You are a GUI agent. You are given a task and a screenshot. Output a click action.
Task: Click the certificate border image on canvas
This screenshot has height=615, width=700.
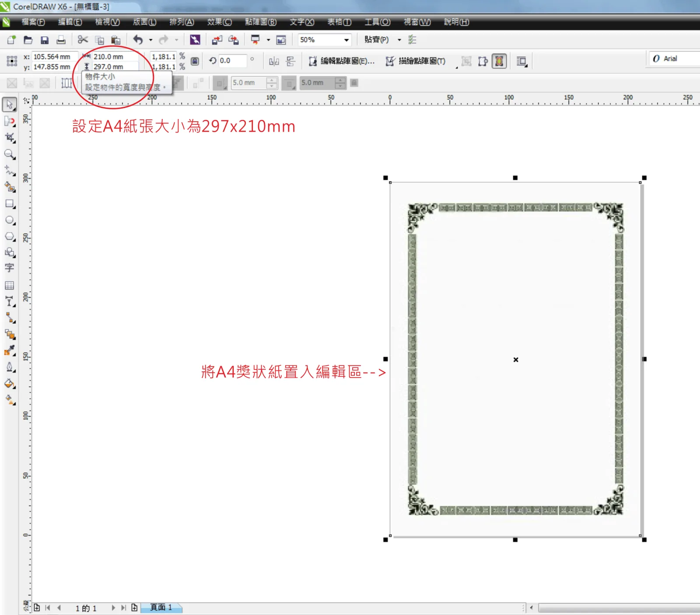coord(515,359)
